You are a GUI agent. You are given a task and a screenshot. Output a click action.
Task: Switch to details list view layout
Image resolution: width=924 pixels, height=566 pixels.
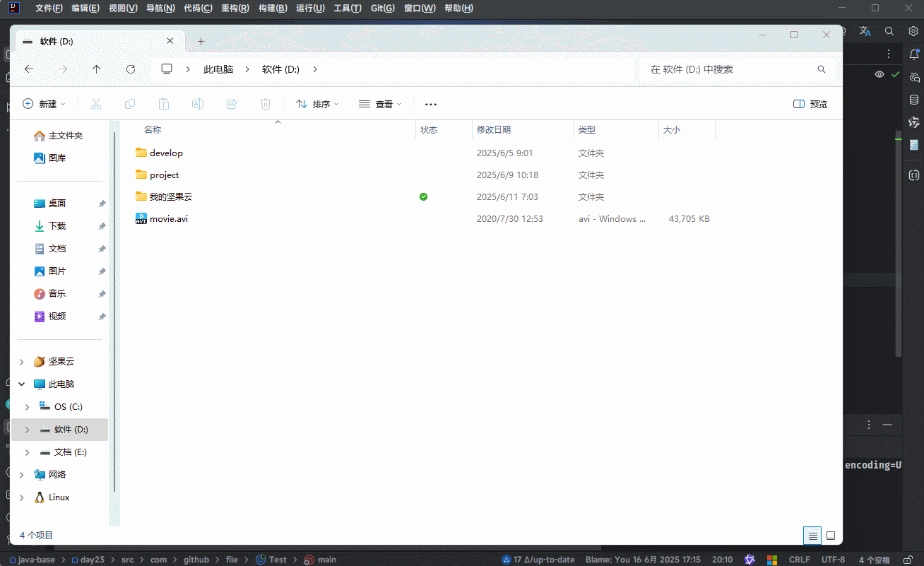(812, 536)
